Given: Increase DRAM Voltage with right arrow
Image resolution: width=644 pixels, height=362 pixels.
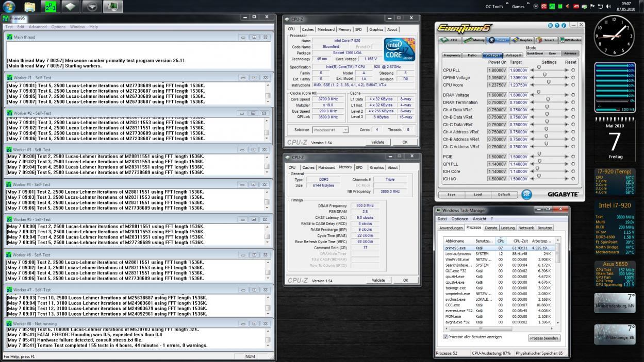Looking at the screenshot, I should pos(567,95).
